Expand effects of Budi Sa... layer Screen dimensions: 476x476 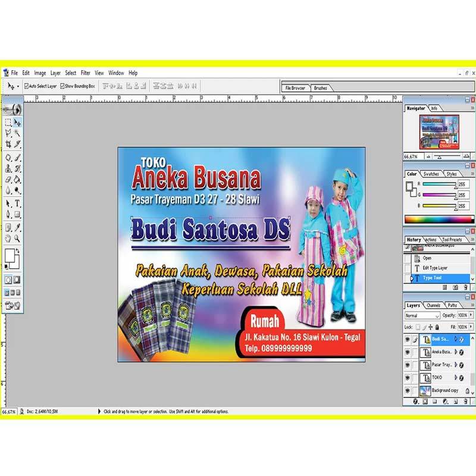[456, 339]
